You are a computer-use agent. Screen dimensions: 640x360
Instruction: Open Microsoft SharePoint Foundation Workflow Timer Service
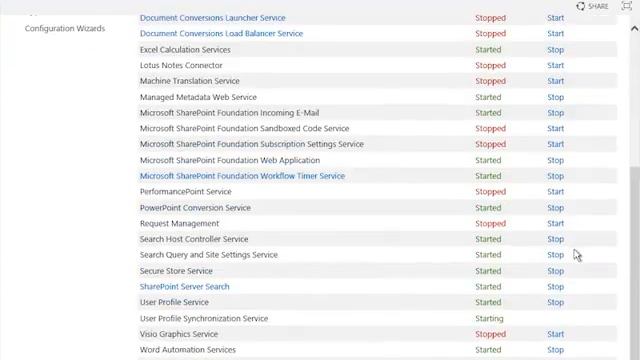pos(242,176)
